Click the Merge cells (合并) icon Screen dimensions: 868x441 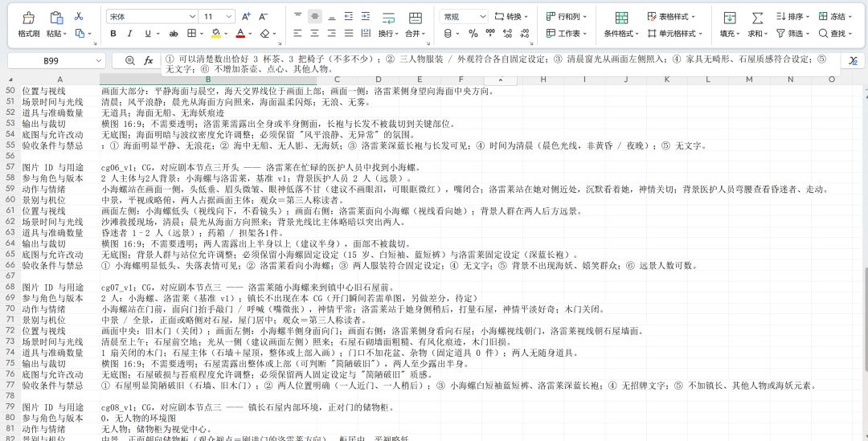click(x=415, y=18)
